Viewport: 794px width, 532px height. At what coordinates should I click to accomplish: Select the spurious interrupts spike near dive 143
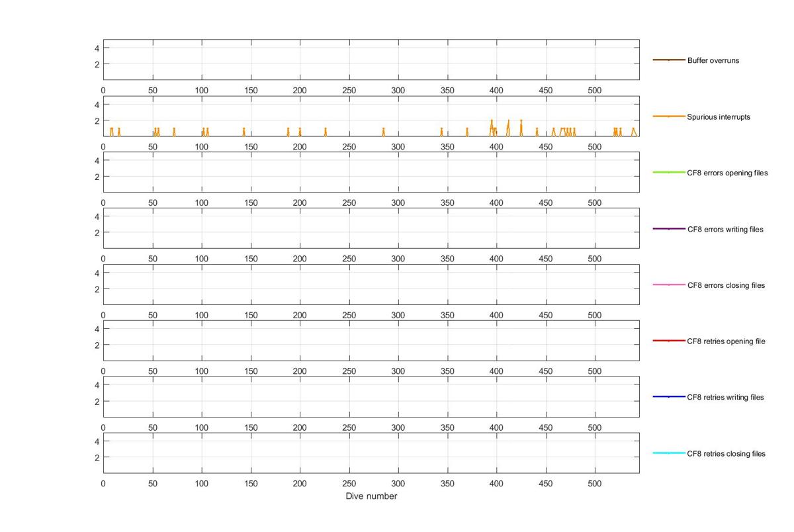coord(244,132)
